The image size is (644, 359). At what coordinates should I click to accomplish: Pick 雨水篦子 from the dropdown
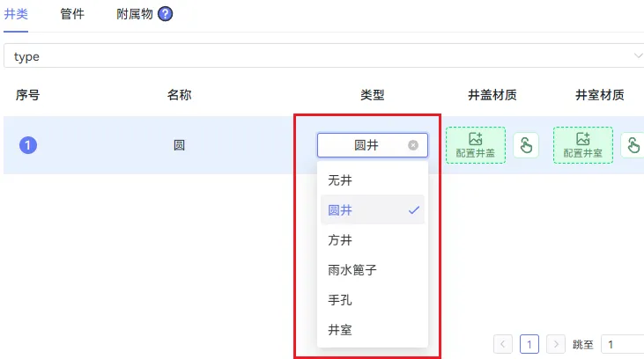(373, 270)
